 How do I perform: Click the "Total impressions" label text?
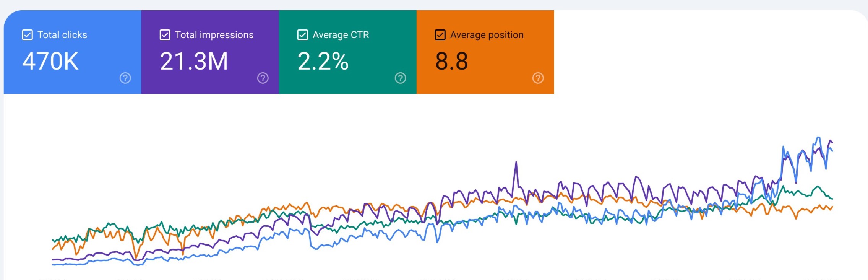[214, 35]
